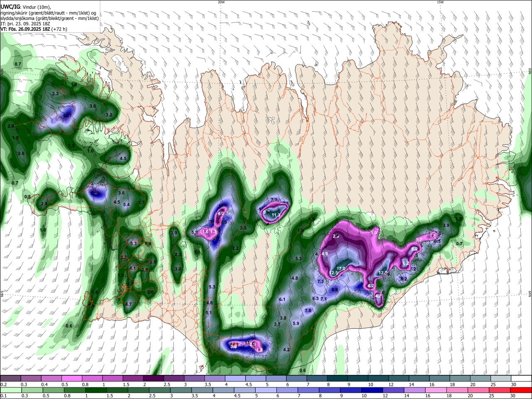Click the 'slydda/snjókoma (grátt/bleikt/grænt' description line
This screenshot has height=399, width=532.
49,18
